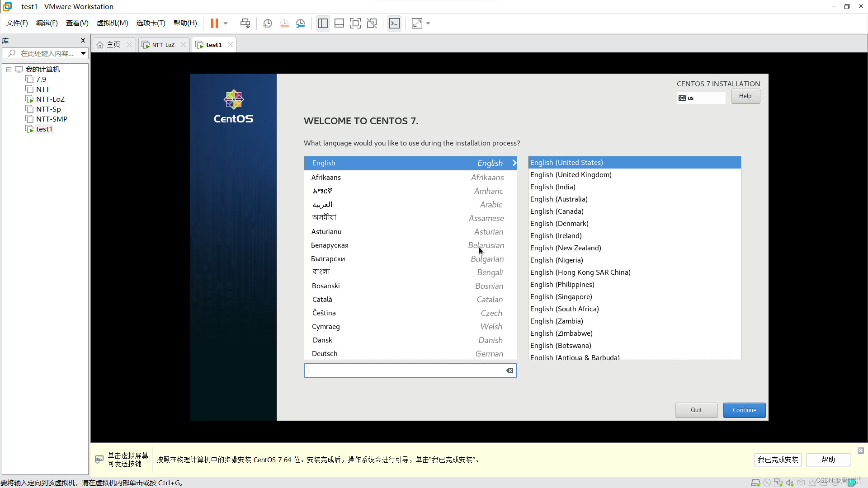Click the 我已完成安装 button
This screenshot has width=868, height=488.
778,460
